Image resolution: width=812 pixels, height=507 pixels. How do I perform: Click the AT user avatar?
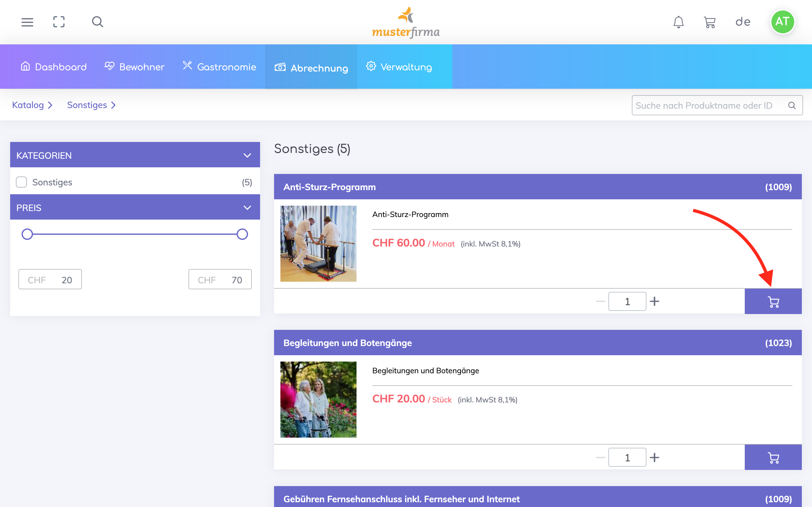click(x=782, y=22)
